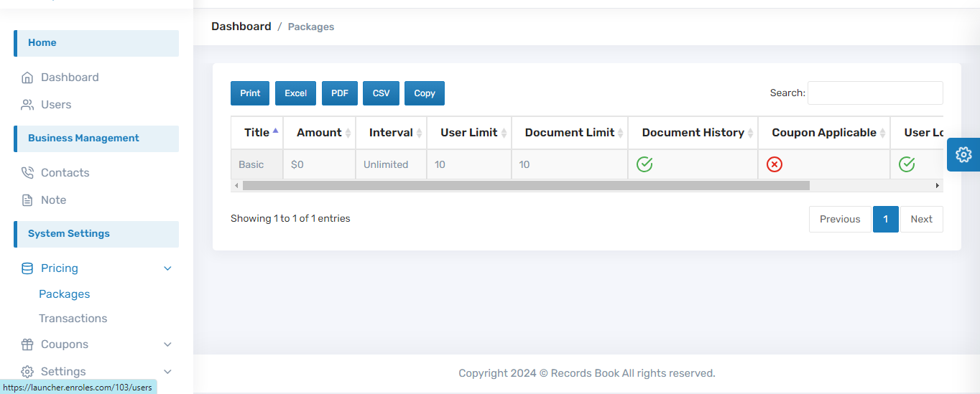Expand the Settings menu chevron
Image resolution: width=980 pixels, height=394 pixels.
(167, 372)
